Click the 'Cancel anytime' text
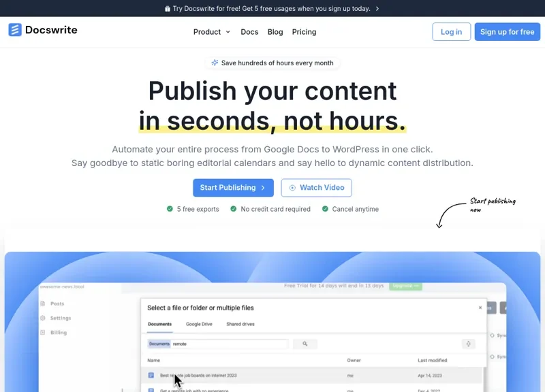The width and height of the screenshot is (545, 392). [x=356, y=209]
